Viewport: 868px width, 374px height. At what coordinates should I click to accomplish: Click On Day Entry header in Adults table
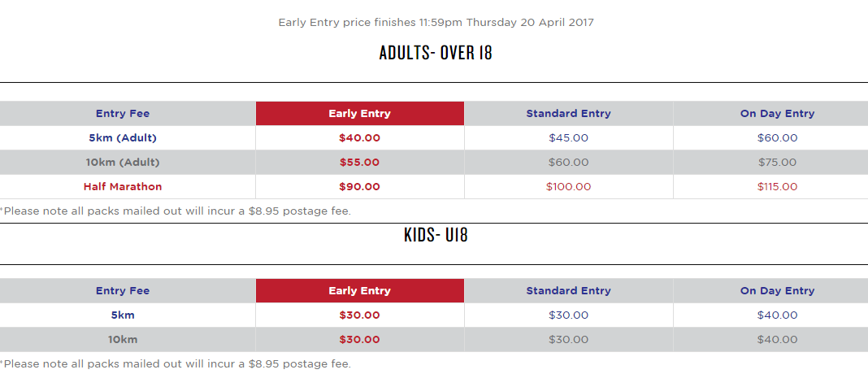tap(777, 114)
